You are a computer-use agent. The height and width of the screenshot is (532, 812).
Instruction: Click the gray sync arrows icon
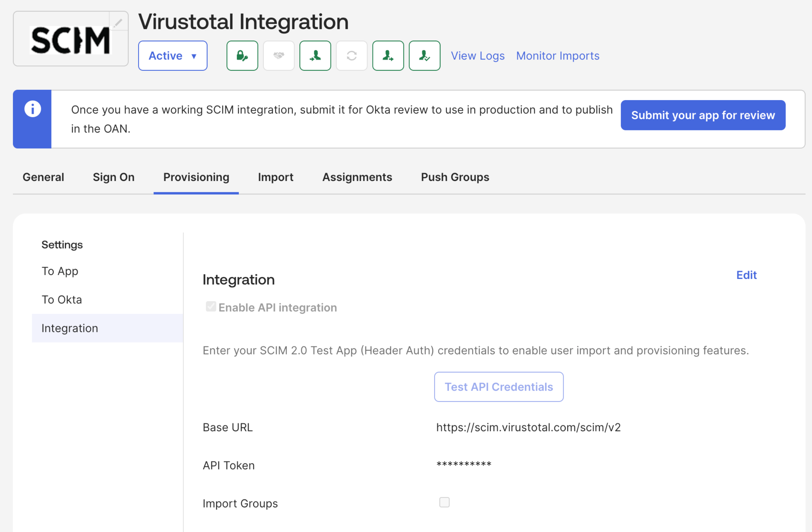[351, 56]
